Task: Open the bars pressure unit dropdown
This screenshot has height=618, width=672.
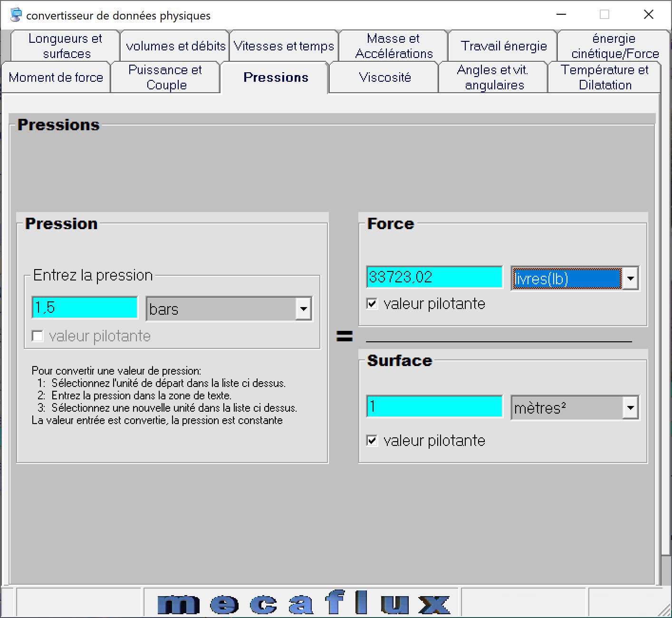Action: click(x=303, y=309)
